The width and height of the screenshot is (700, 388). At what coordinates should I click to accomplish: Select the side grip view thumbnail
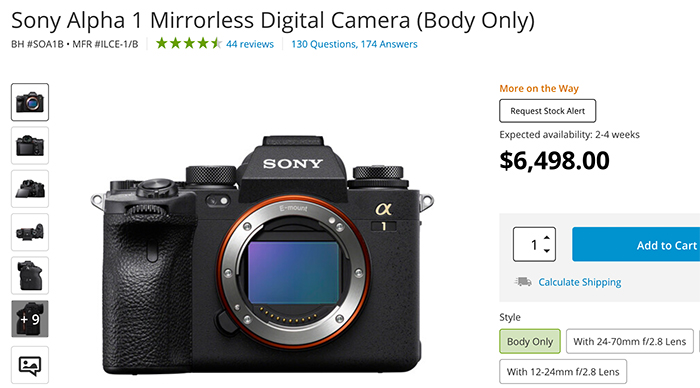click(x=30, y=275)
